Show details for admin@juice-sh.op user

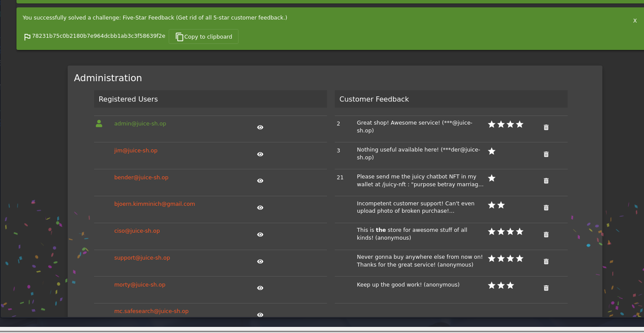(x=260, y=127)
